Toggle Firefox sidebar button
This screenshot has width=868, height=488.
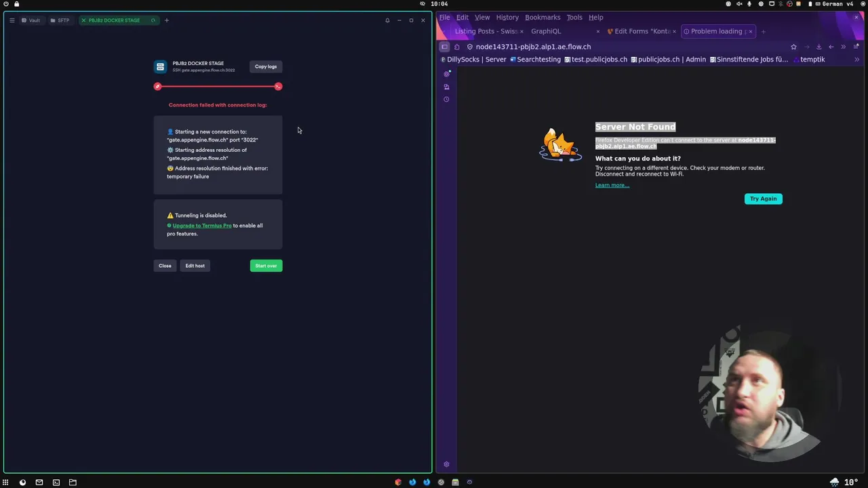(444, 47)
